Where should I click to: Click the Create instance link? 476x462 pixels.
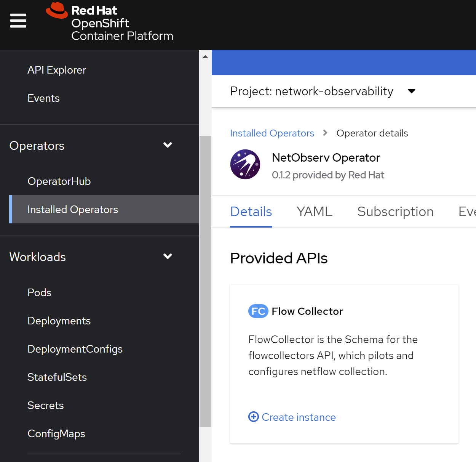pyautogui.click(x=299, y=417)
